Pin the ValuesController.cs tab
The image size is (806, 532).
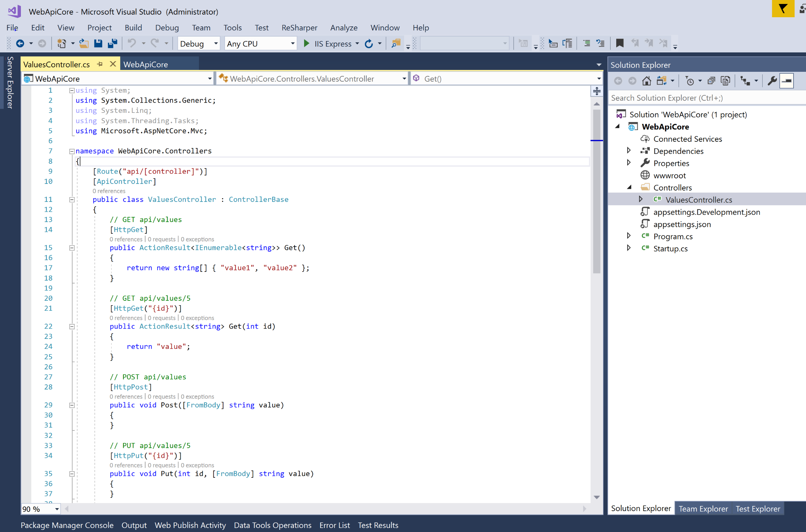click(100, 64)
